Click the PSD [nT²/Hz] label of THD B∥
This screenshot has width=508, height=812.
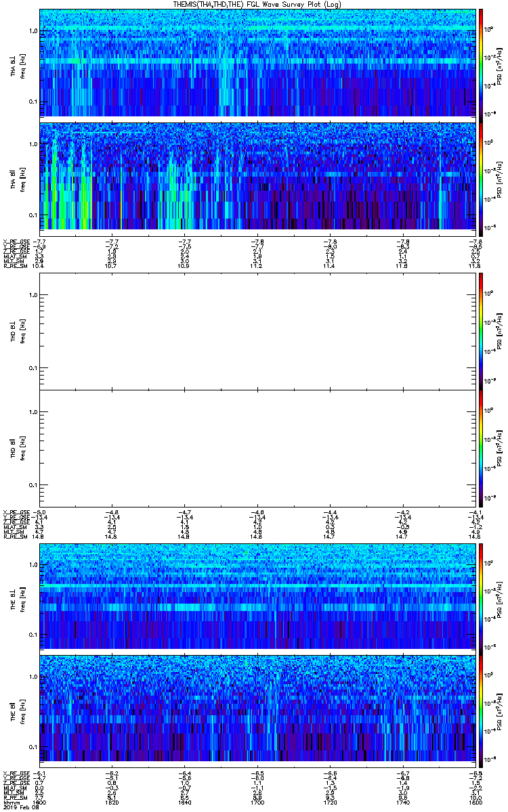pyautogui.click(x=501, y=448)
